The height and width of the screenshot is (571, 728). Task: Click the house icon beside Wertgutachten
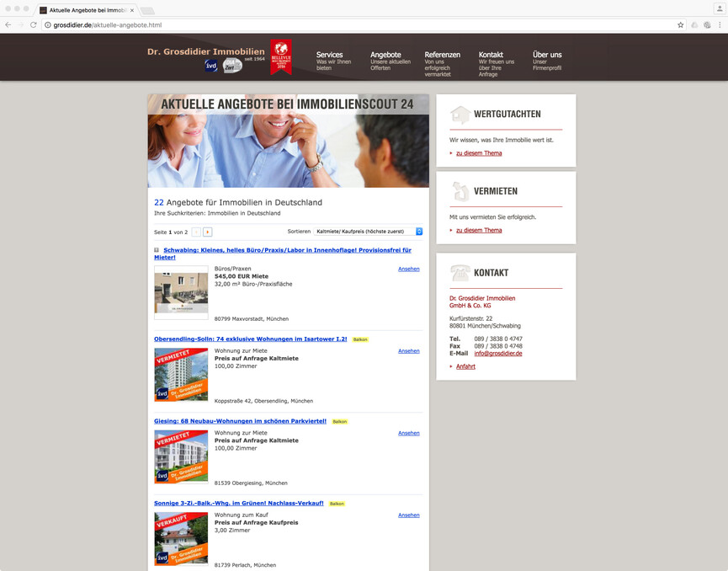click(460, 115)
